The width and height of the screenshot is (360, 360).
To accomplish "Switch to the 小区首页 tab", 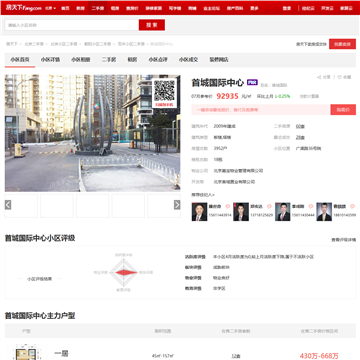I will (x=20, y=60).
